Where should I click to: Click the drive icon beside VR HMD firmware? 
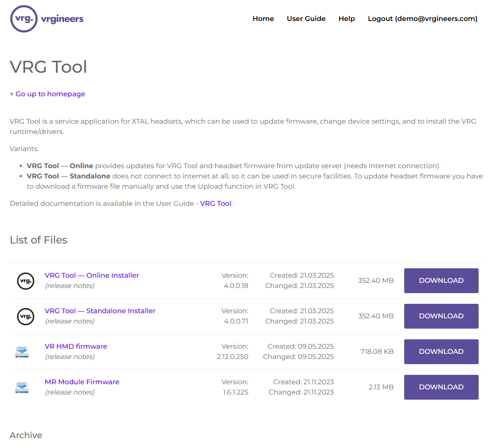pyautogui.click(x=22, y=352)
